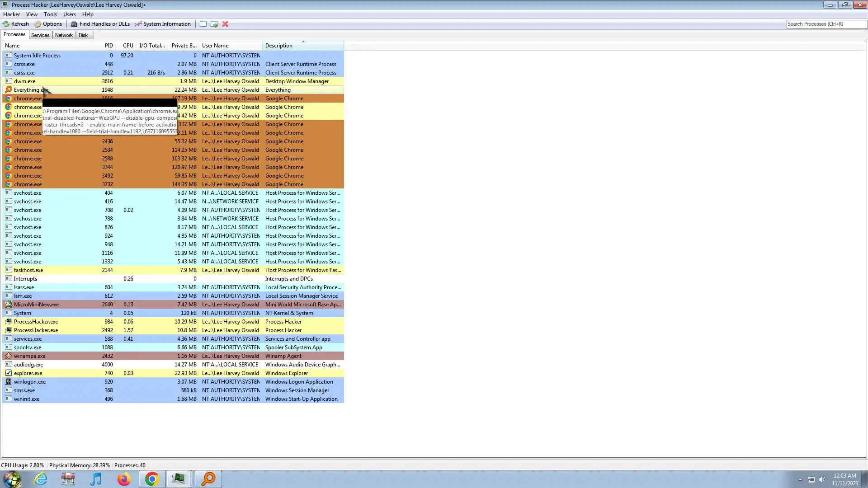Open Options from the toolbar
The image size is (868, 488).
click(48, 24)
